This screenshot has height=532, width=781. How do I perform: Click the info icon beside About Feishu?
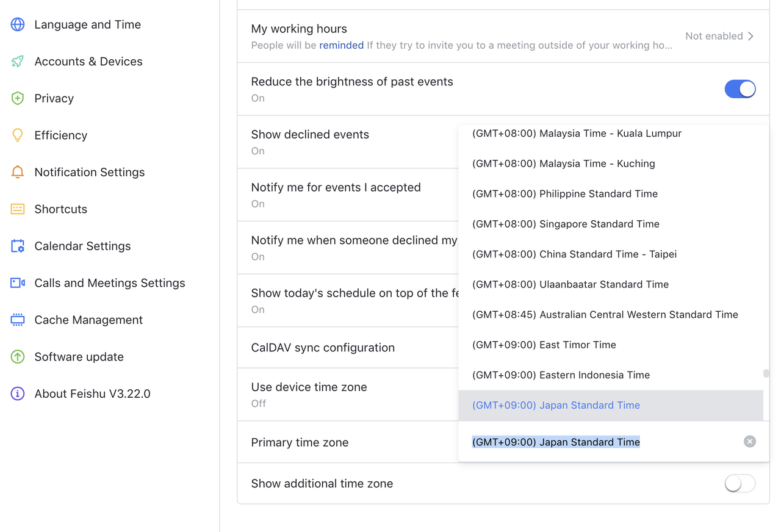[x=18, y=394]
